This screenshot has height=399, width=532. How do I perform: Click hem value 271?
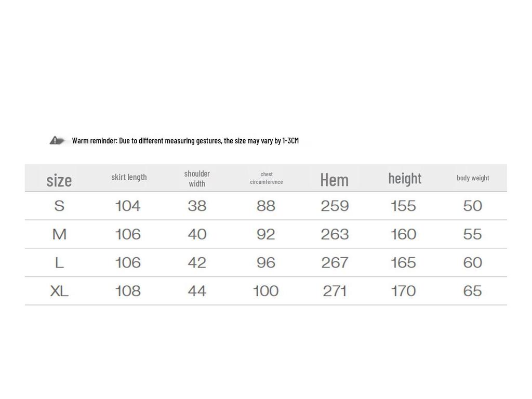[335, 291]
